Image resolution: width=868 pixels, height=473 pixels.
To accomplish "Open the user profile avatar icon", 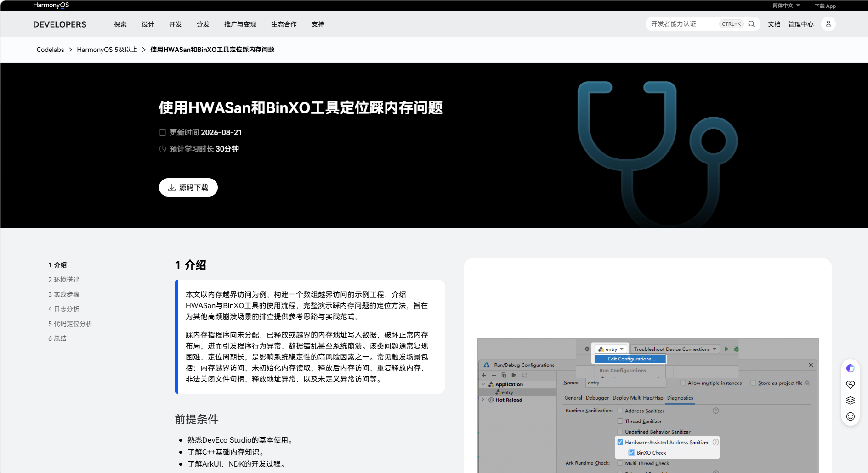I will pos(828,24).
